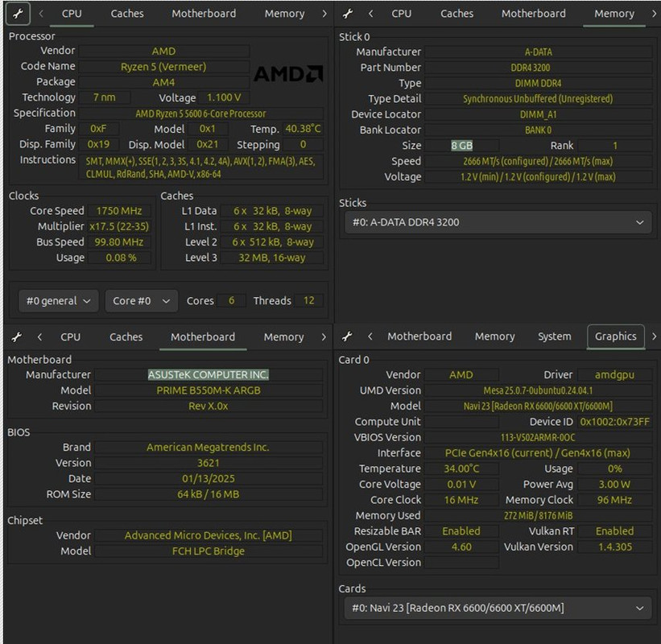
Task: Click the wrench icon in the Motherboard/BIOS window
Action: pyautogui.click(x=17, y=337)
